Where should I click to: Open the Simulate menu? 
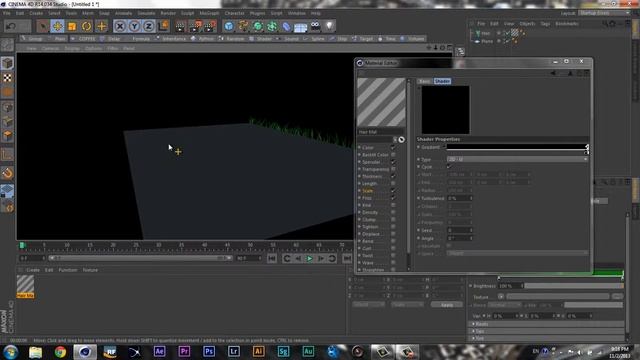146,13
